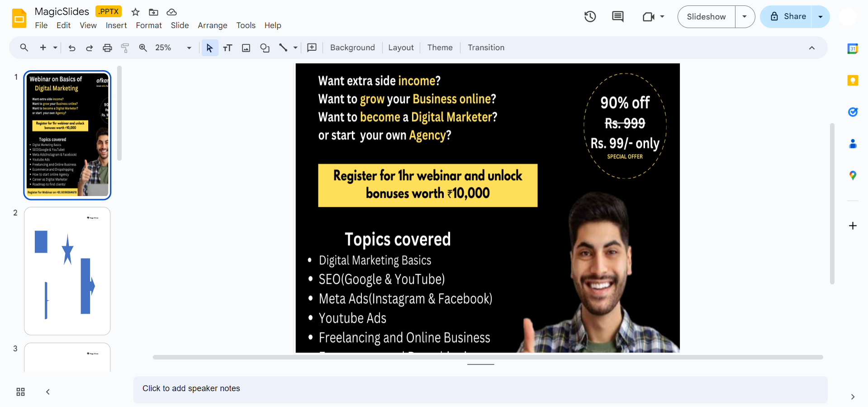Image resolution: width=868 pixels, height=407 pixels.
Task: Select the text box tool
Action: coord(228,48)
